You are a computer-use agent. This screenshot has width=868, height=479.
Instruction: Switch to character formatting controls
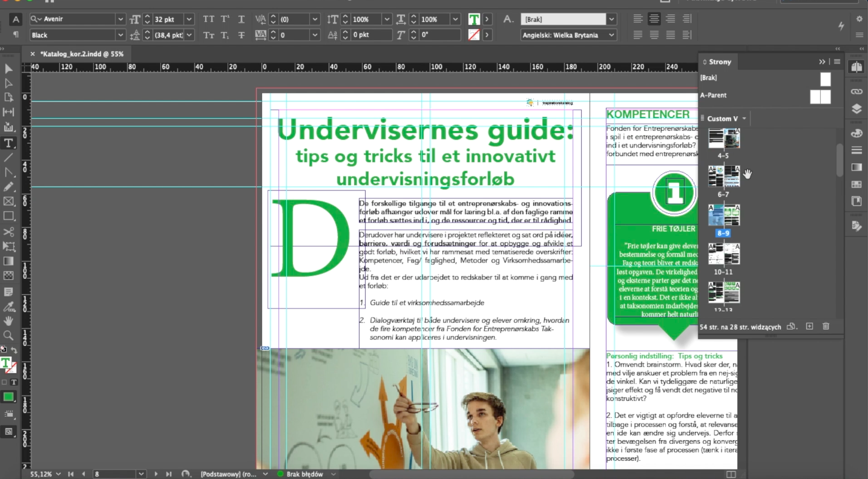pos(16,19)
